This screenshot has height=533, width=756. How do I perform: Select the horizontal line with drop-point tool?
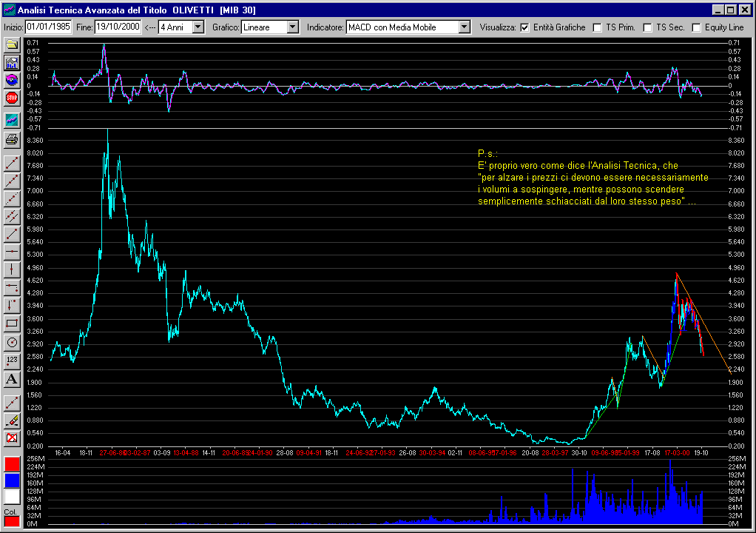(x=12, y=287)
